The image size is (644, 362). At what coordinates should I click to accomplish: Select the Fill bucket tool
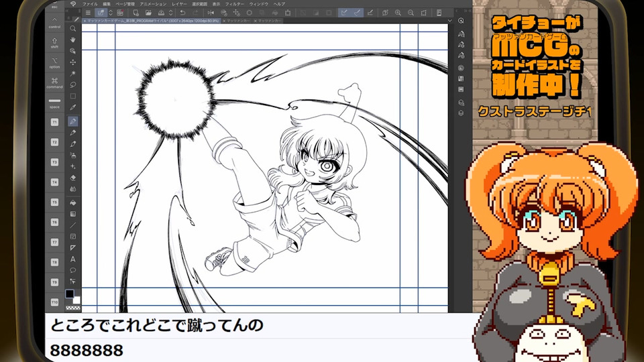[72, 202]
